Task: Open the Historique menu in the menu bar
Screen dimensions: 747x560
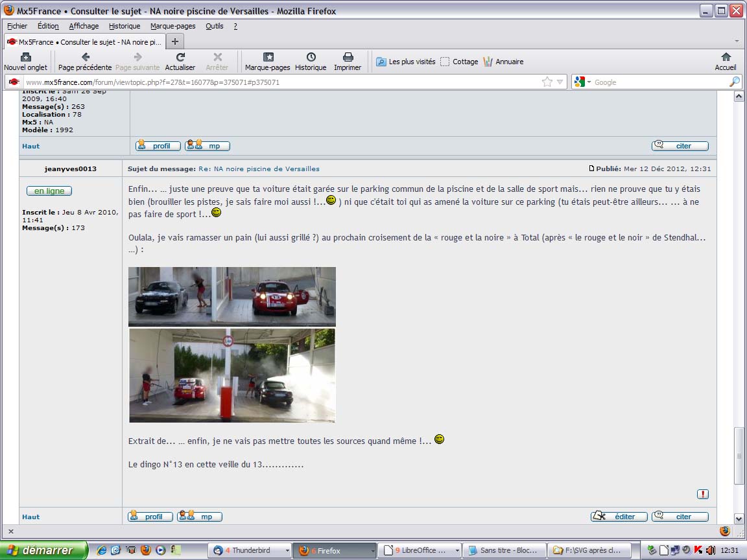Action: [x=124, y=26]
